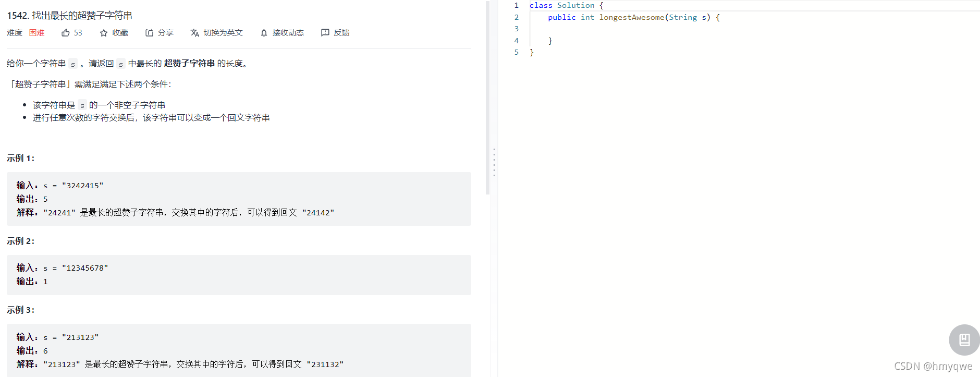Click the 示例 3 heading
980x377 pixels.
21,310
